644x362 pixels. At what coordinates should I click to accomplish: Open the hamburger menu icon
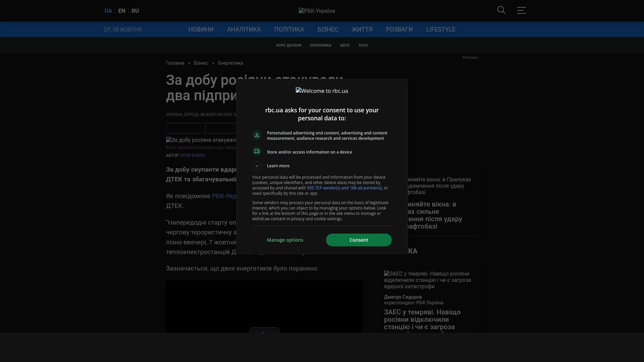(521, 10)
